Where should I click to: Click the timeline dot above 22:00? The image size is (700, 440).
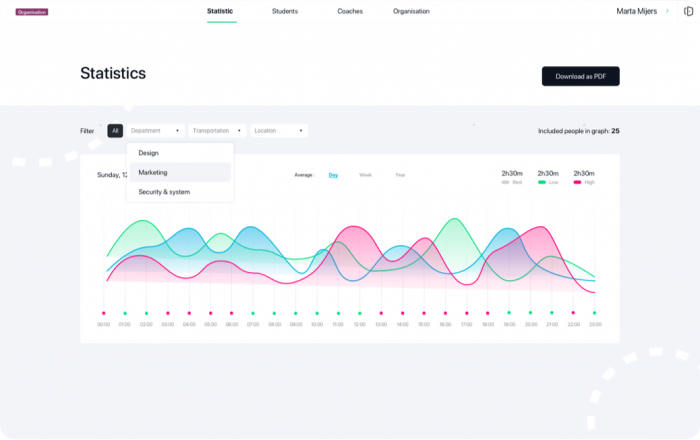coord(573,313)
